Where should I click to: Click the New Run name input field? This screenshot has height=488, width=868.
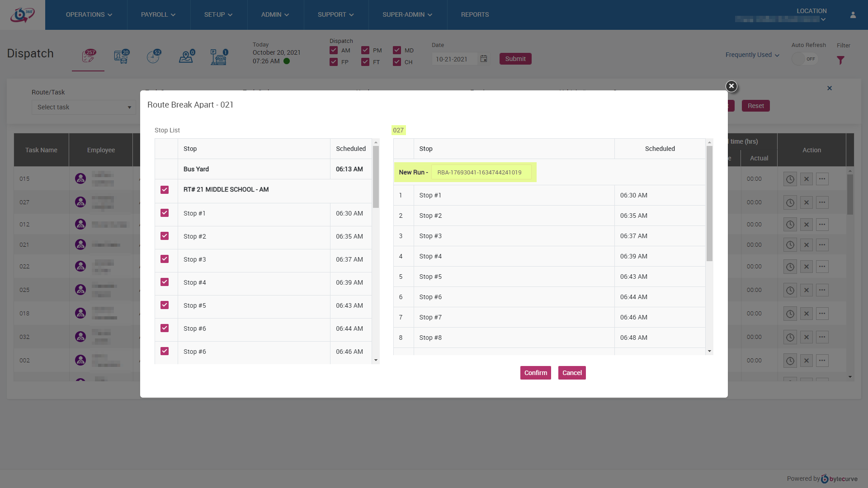481,172
